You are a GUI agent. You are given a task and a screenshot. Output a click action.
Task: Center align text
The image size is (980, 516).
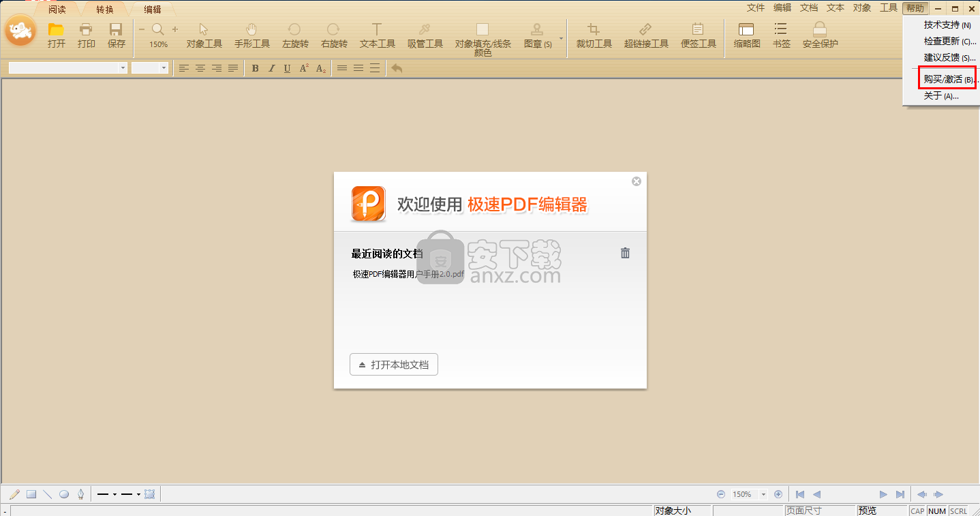[x=200, y=68]
